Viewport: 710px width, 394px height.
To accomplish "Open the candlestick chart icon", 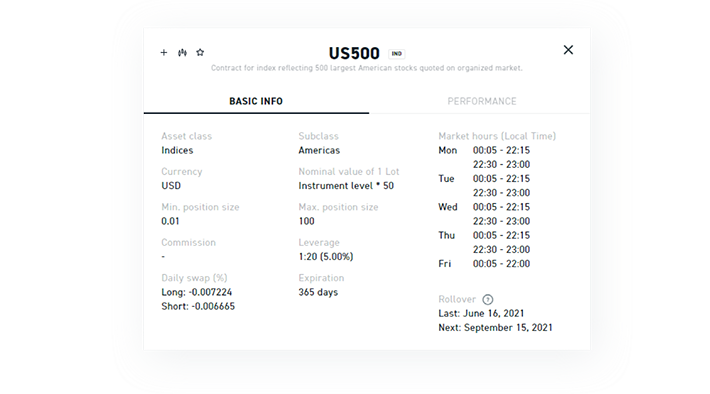I will (x=182, y=53).
